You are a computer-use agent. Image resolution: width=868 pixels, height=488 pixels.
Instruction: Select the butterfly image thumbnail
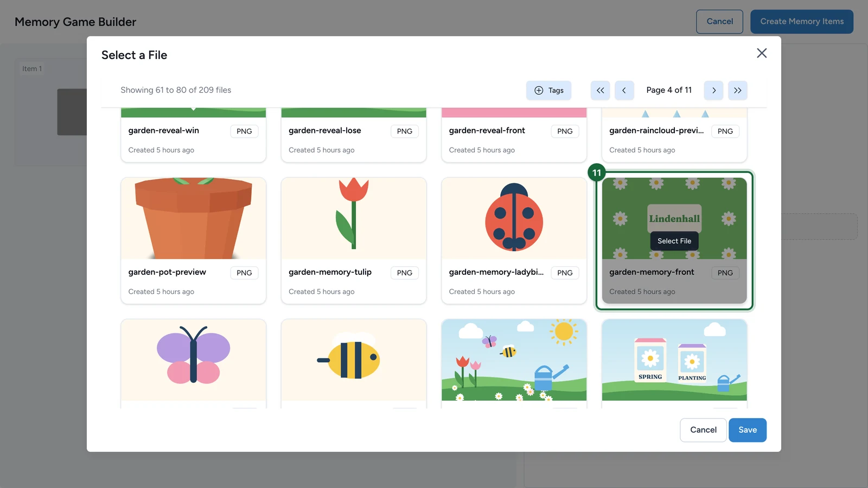[194, 360]
